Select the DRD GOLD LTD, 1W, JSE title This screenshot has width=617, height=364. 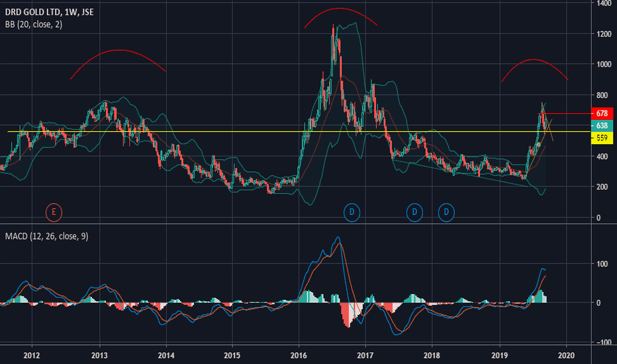point(49,12)
